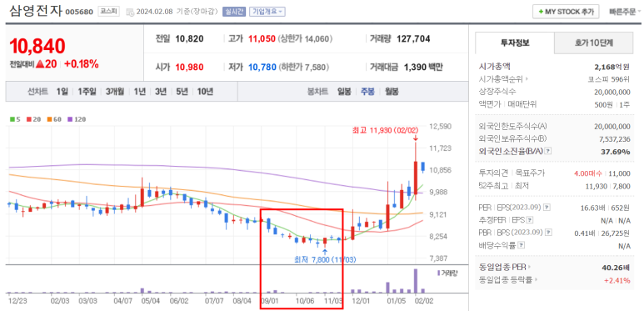
Task: Click the purple 120-period moving average legend
Action: (77, 119)
